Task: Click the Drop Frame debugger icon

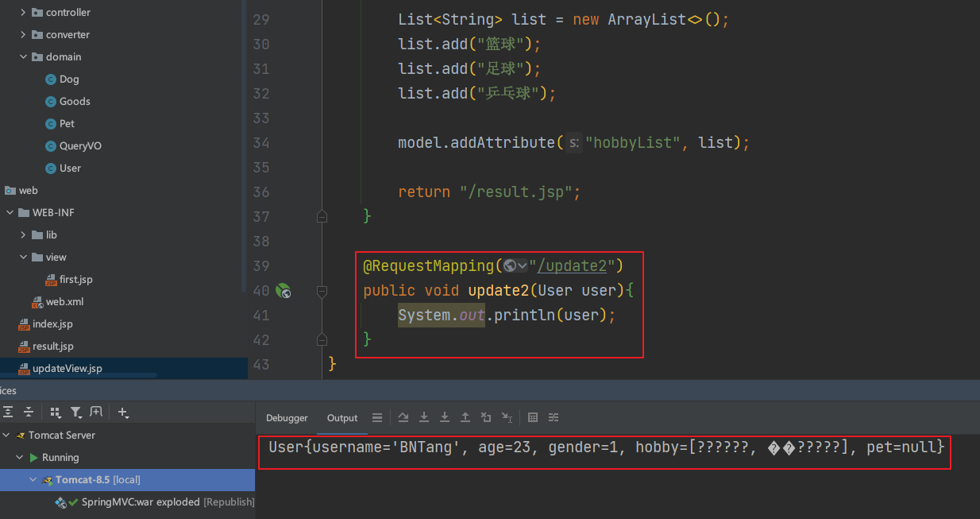Action: [486, 417]
